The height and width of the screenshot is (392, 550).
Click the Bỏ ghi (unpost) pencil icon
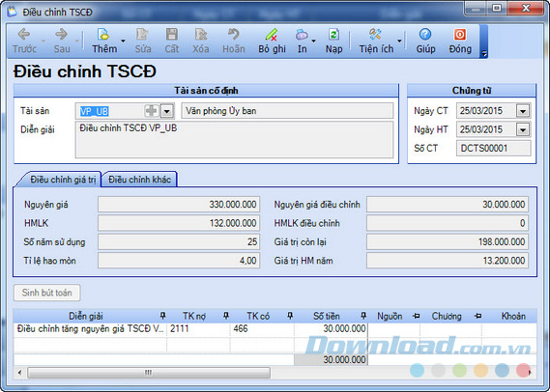(272, 35)
